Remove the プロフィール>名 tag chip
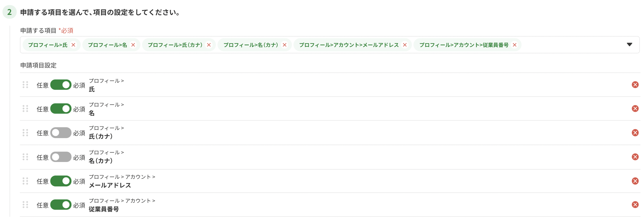 coord(133,45)
